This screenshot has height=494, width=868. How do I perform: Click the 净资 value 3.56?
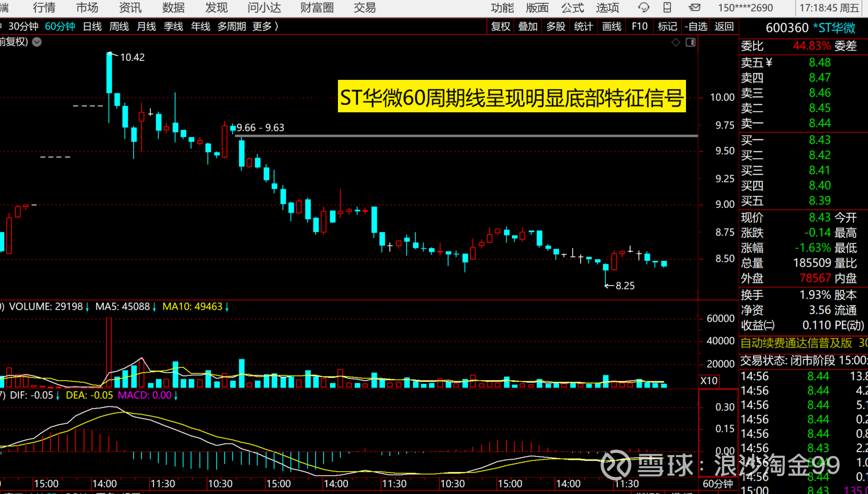(x=820, y=310)
